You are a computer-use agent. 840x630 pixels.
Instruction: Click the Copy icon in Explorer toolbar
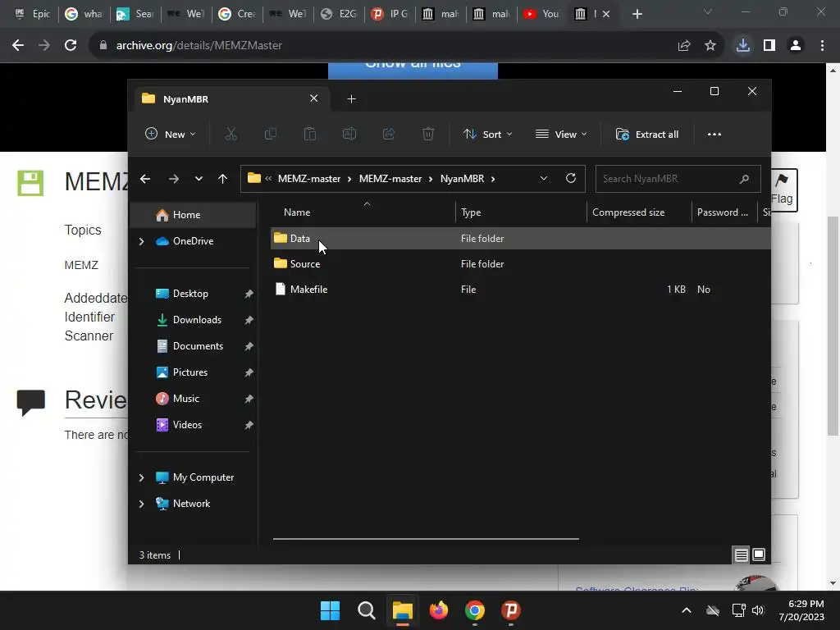271,134
